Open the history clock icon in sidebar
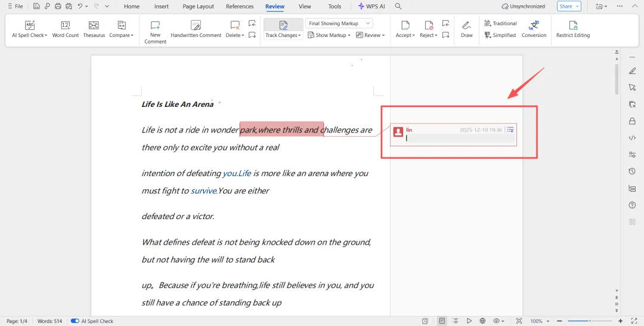The width and height of the screenshot is (644, 326). (x=632, y=171)
